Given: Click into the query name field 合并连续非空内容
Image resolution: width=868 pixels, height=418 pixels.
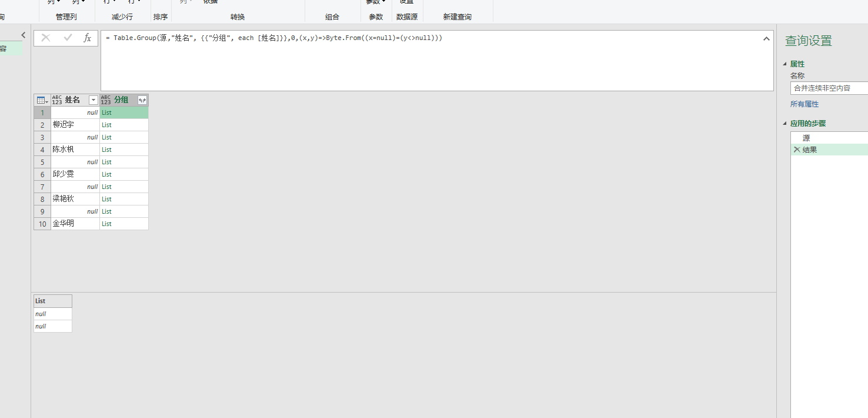Looking at the screenshot, I should pos(829,88).
